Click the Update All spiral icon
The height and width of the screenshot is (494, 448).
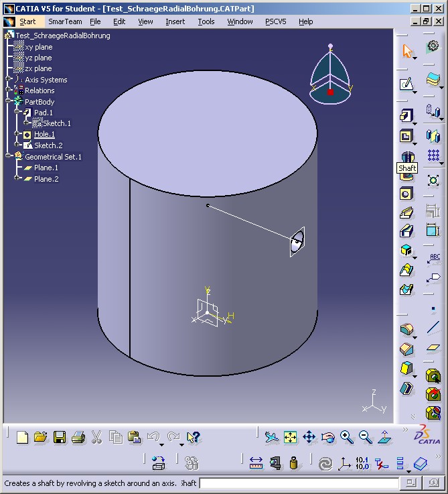(x=325, y=464)
